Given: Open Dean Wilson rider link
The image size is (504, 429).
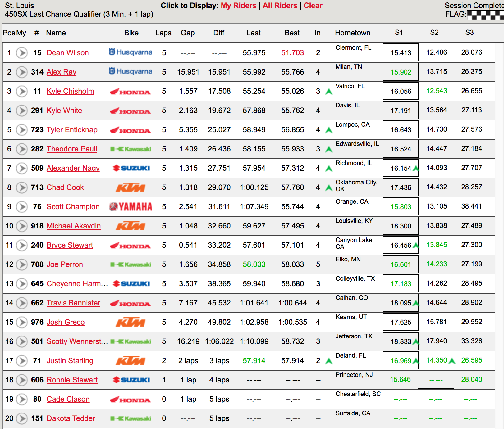Looking at the screenshot, I should tap(68, 53).
